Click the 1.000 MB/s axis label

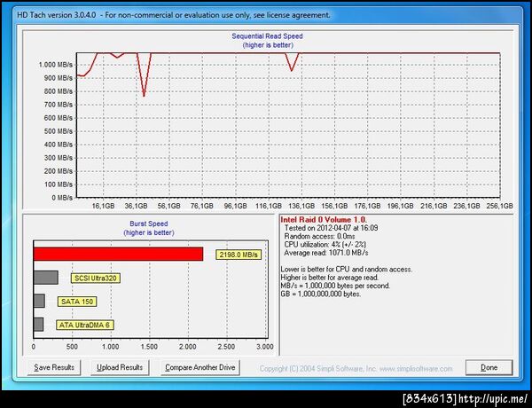[x=56, y=65]
